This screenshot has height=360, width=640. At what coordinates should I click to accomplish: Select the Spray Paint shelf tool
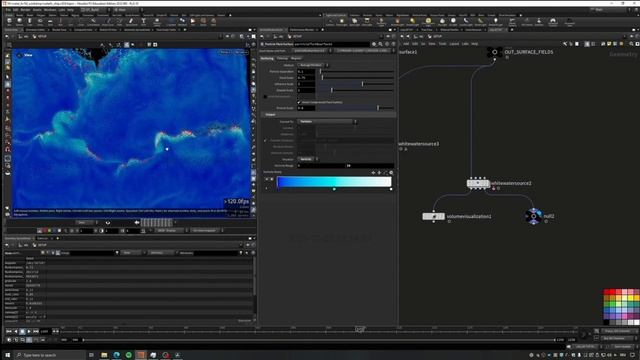[x=131, y=21]
